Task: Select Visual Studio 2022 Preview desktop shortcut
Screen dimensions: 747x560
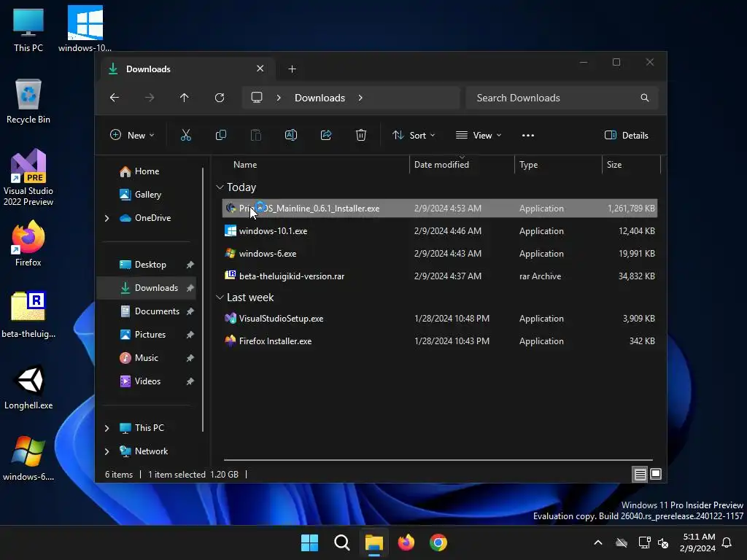Action: click(28, 178)
